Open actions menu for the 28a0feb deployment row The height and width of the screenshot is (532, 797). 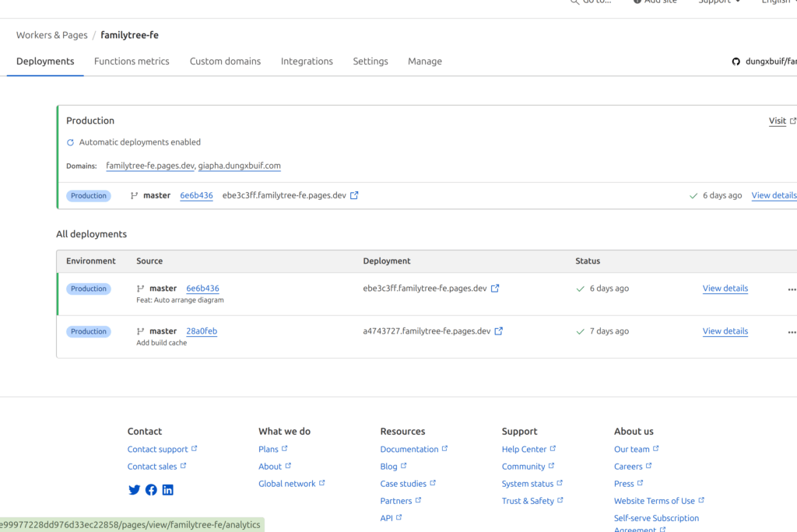coord(792,332)
